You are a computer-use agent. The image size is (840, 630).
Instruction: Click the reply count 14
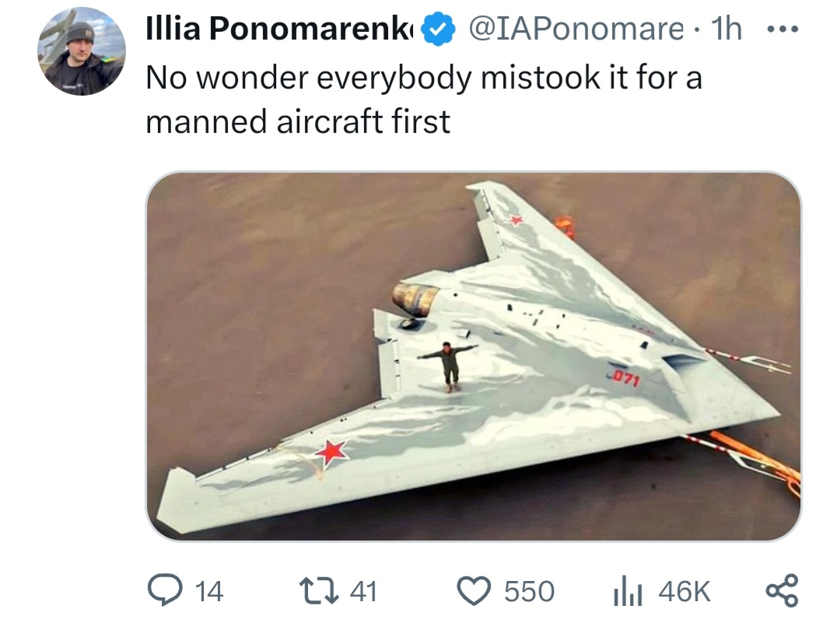point(209,591)
